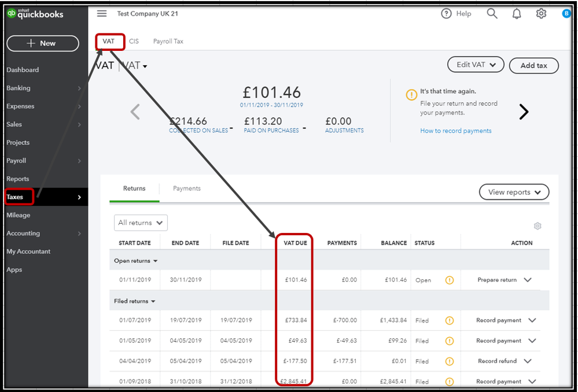Viewport: 578px width, 392px height.
Task: Click Record refund for 04/04/2019 return
Action: click(497, 361)
